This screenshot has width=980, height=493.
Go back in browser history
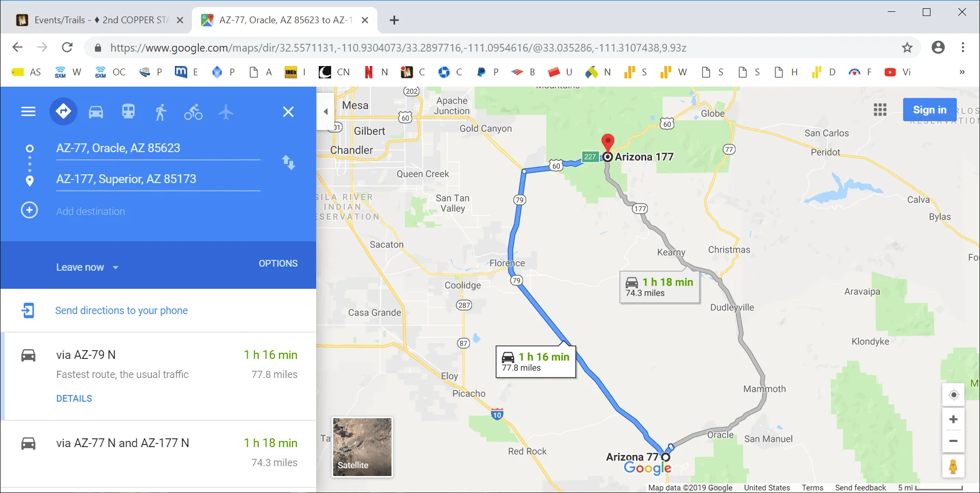pos(18,47)
